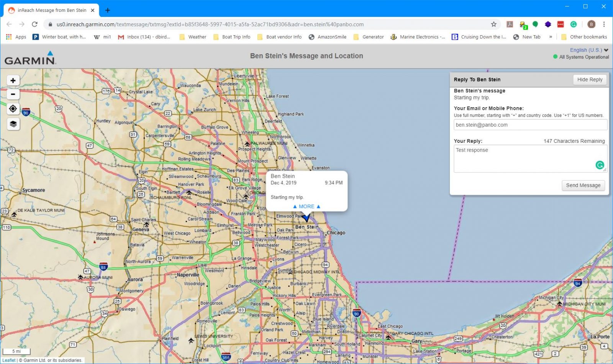Open the Grammarly browser extension
This screenshot has width=613, height=364.
coord(574,24)
